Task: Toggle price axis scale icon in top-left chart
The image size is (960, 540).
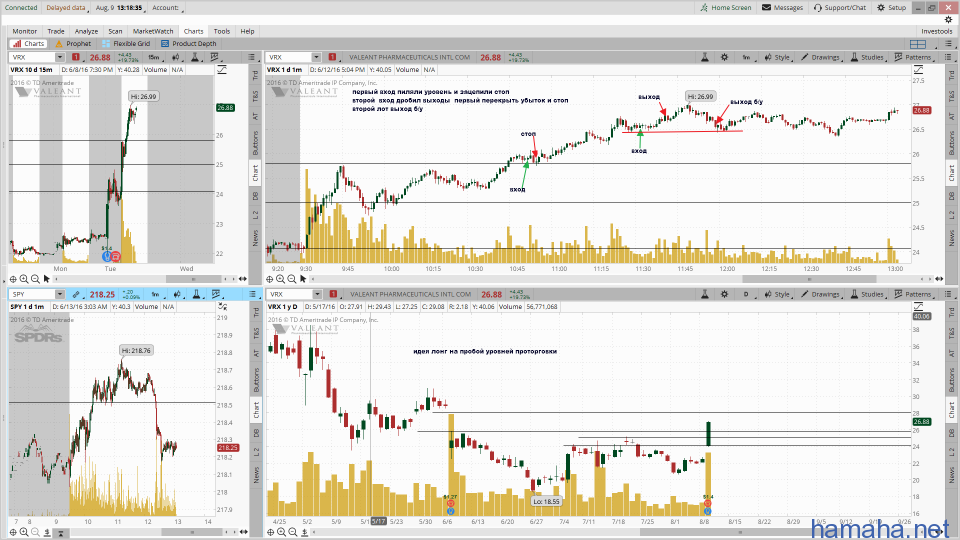Action: (x=222, y=70)
